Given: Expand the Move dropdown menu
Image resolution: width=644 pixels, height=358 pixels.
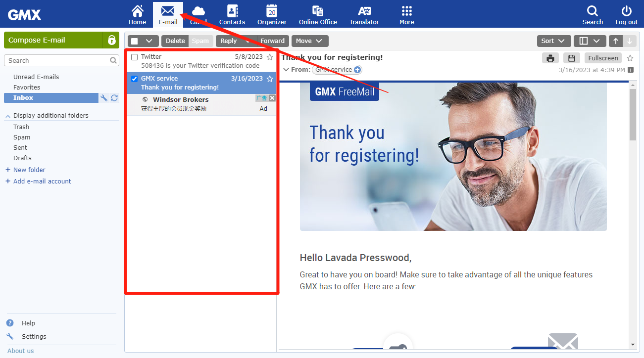Looking at the screenshot, I should [309, 41].
